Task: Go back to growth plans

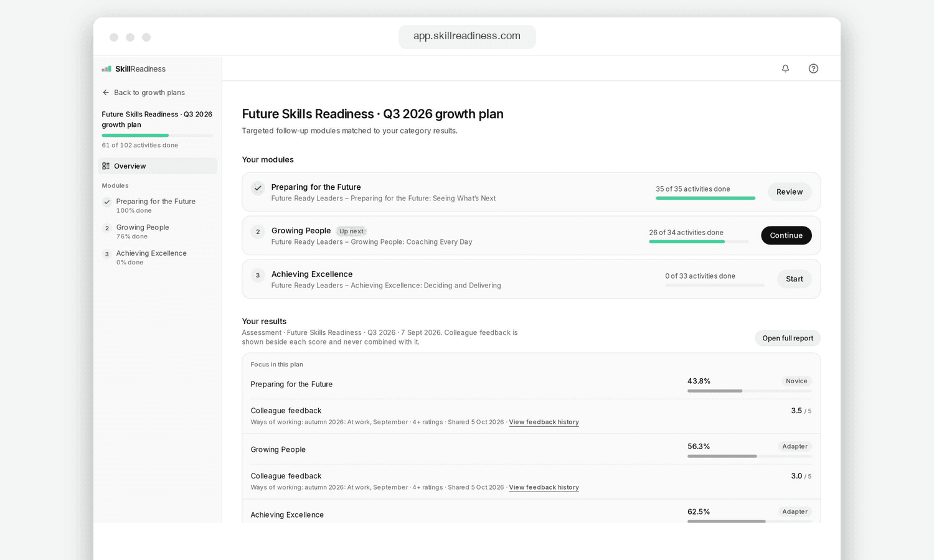Action: [144, 93]
